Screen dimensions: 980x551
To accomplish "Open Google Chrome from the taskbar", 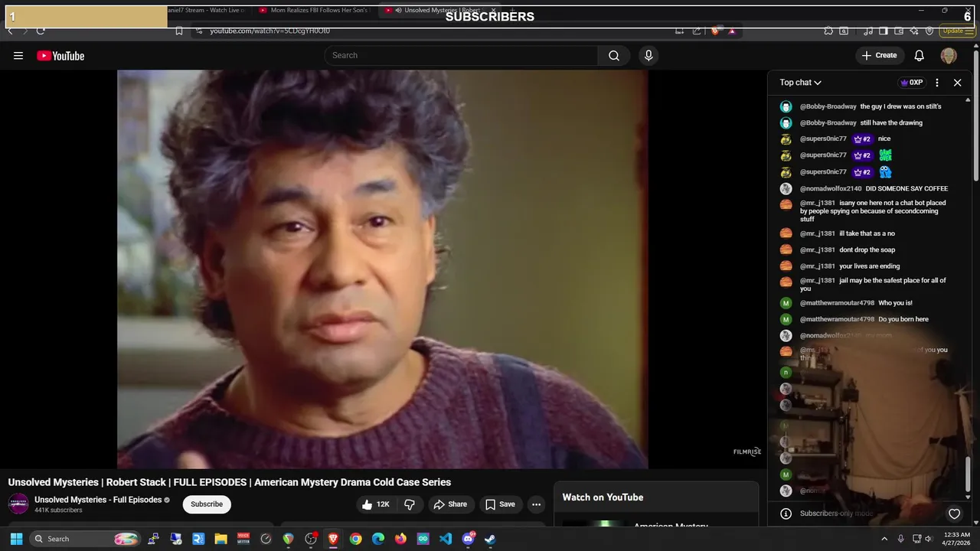I will [x=355, y=539].
